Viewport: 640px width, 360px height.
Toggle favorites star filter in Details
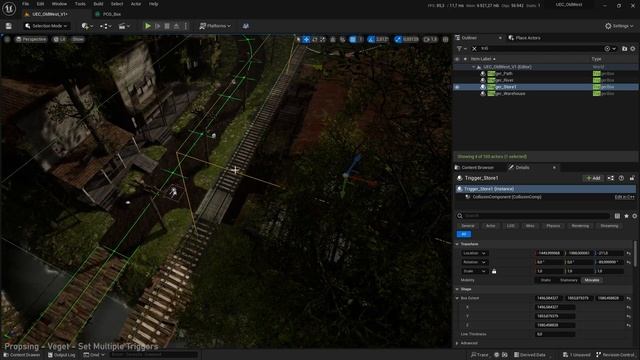click(626, 216)
